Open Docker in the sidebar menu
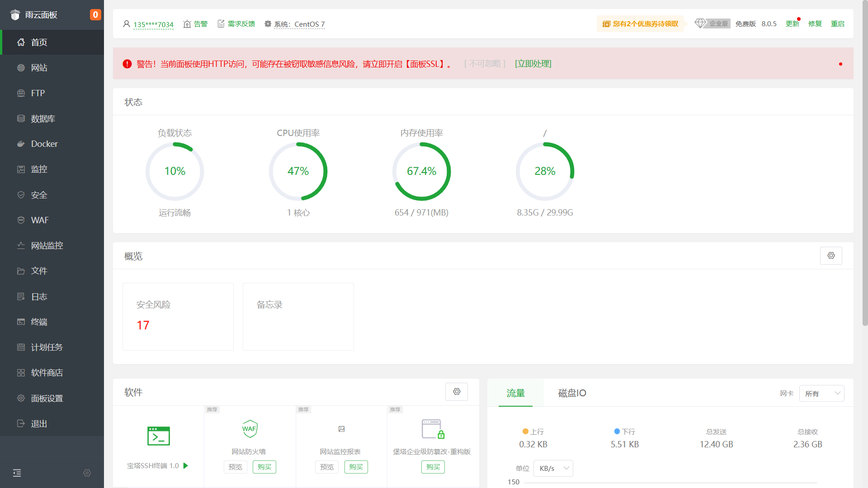Screen dimensions: 868x488 (44, 144)
